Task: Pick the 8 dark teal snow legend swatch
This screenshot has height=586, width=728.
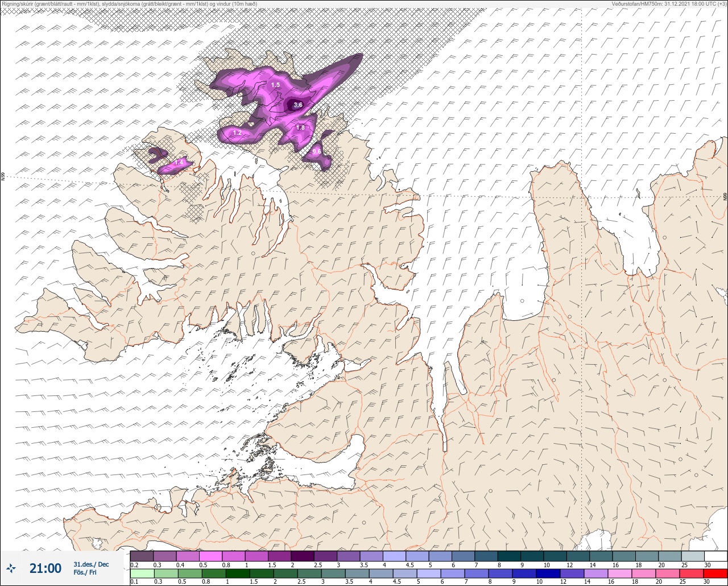Action: click(509, 556)
